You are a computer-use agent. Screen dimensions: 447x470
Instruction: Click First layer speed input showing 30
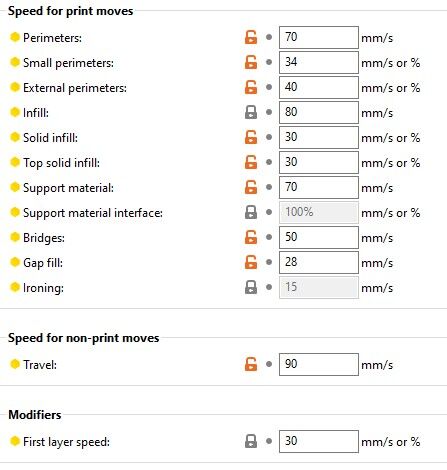coord(319,442)
